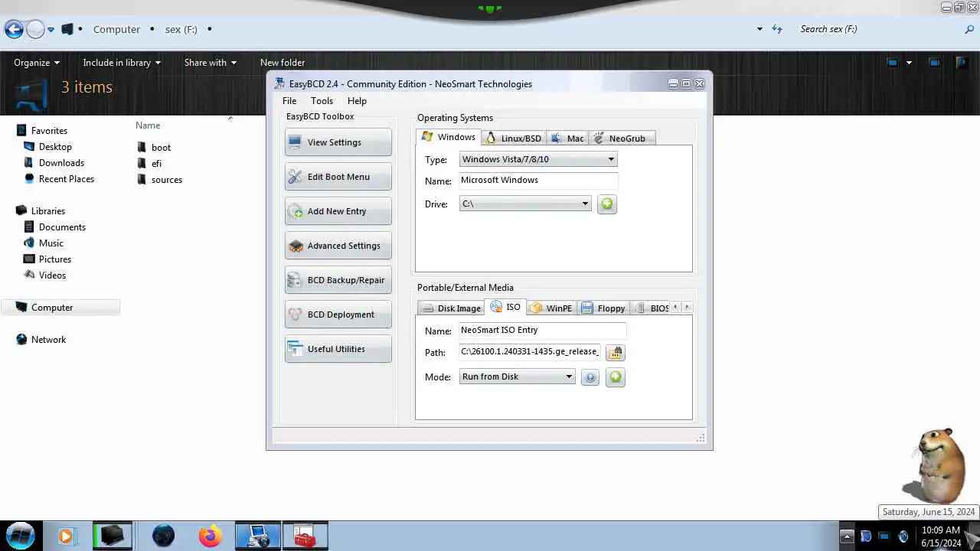Switch to the Linux/BSD tab
The image size is (980, 551).
tap(514, 139)
